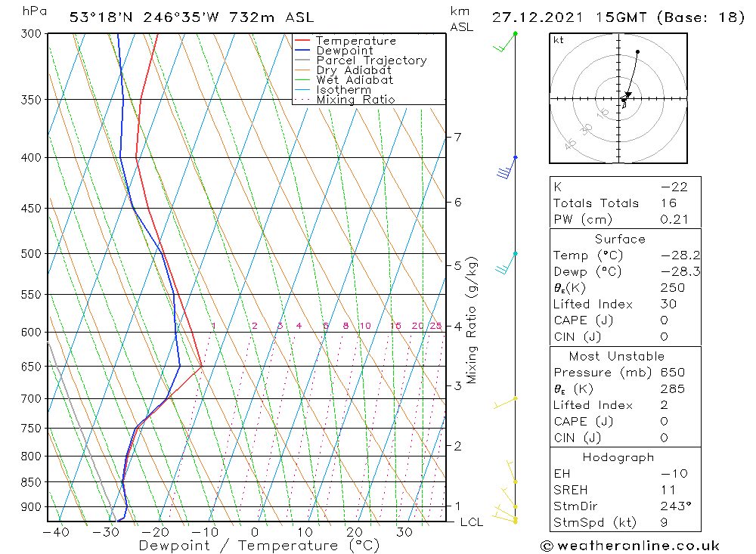This screenshot has height=554, width=756.
Task: Click the StmDir value 243°
Action: [676, 506]
